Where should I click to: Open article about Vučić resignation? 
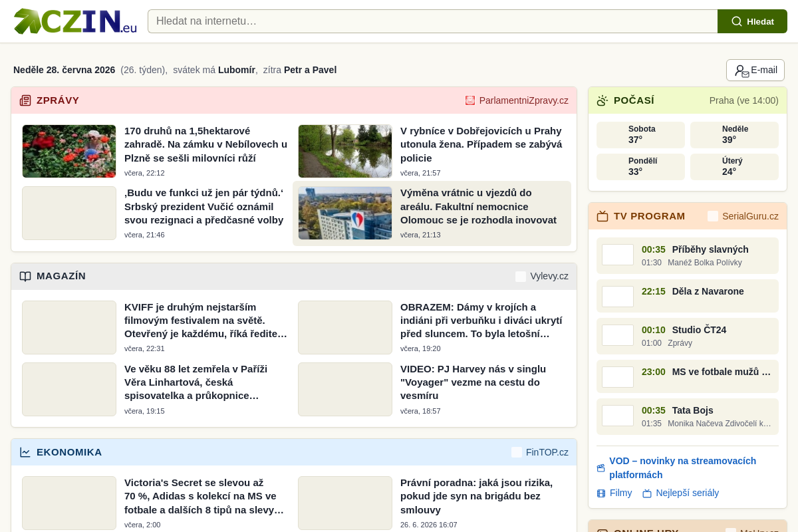(x=204, y=206)
